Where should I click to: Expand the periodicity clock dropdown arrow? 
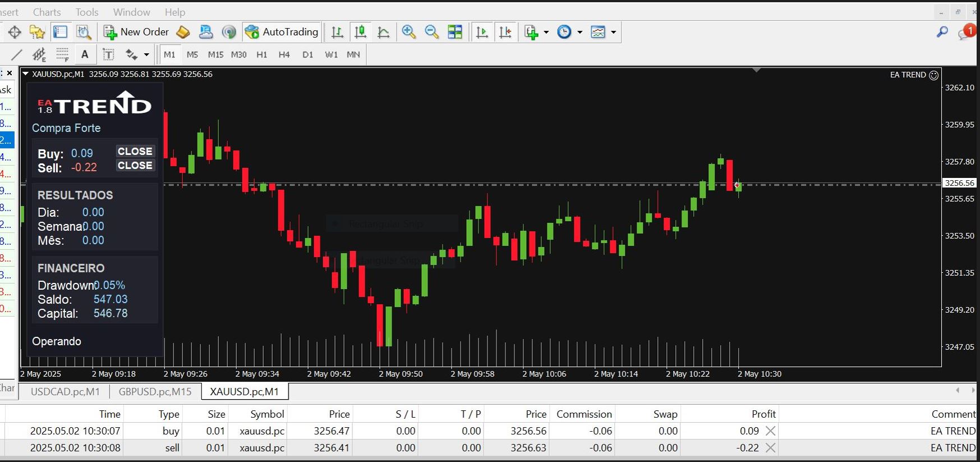tap(579, 32)
